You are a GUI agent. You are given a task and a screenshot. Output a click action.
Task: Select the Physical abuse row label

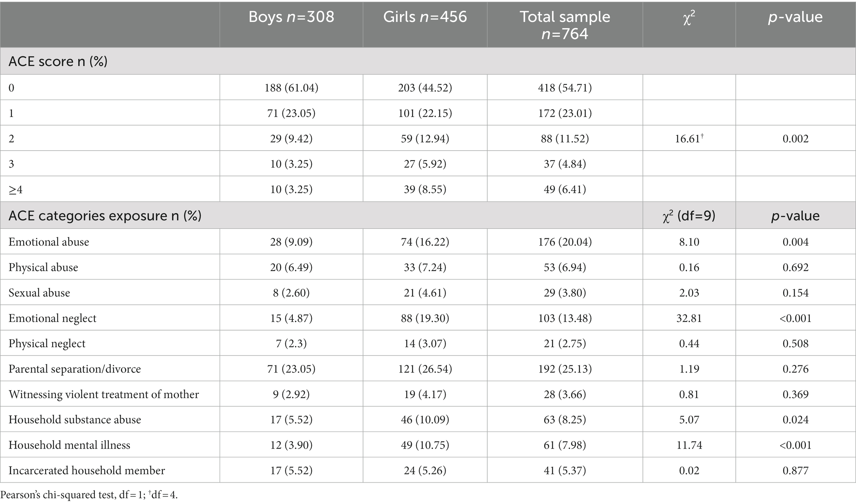tap(43, 267)
